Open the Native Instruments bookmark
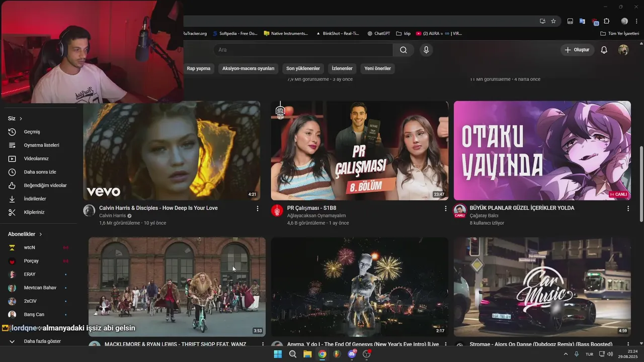This screenshot has height=362, width=644. point(286,34)
